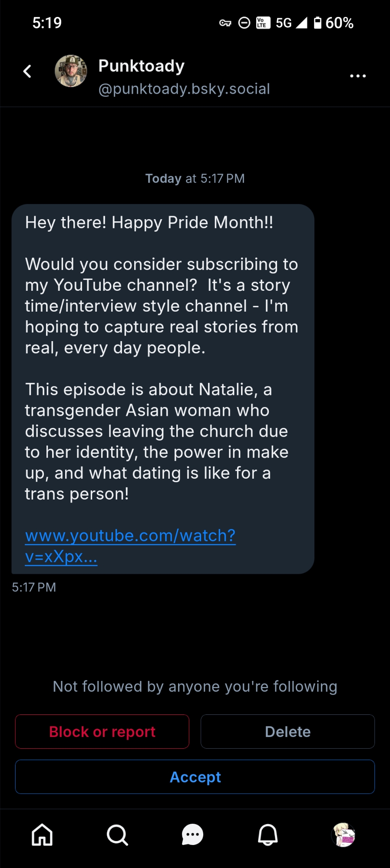Screen dimensions: 390x868
Task: Delete this chat request
Action: click(288, 732)
